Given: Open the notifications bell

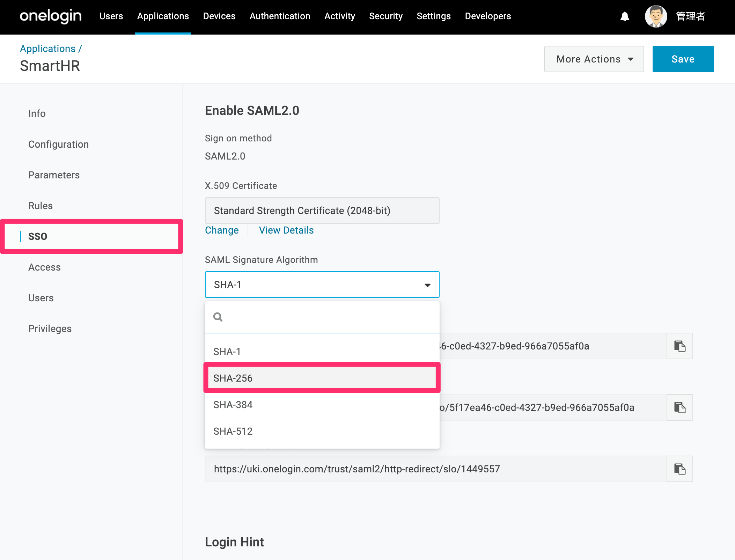Looking at the screenshot, I should (x=625, y=16).
